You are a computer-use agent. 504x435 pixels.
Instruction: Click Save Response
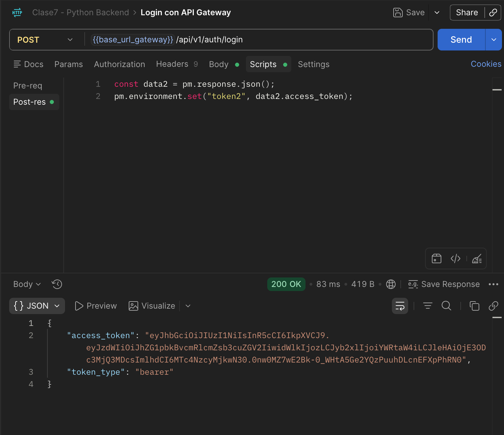[444, 284]
